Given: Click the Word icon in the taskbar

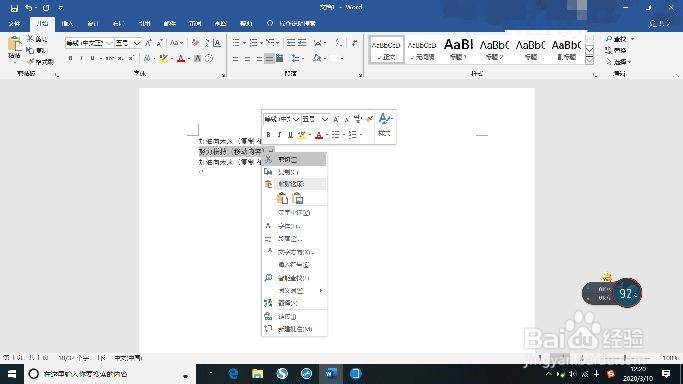Looking at the screenshot, I should pos(331,374).
